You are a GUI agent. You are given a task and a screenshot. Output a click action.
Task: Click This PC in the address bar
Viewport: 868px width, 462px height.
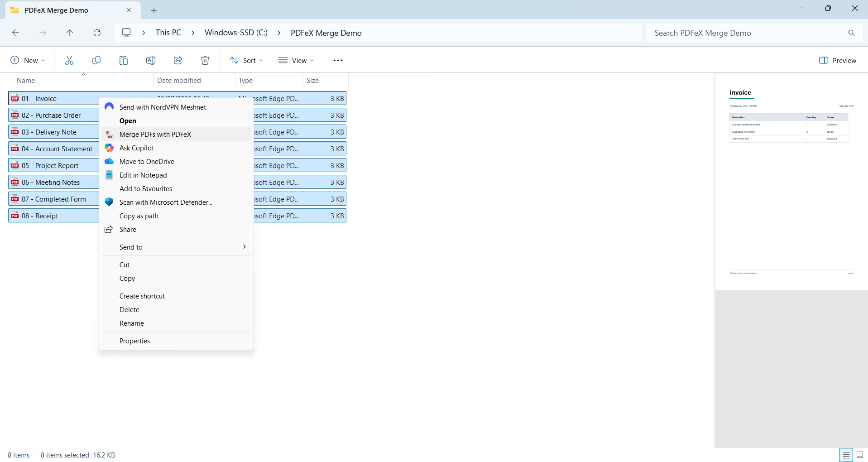(168, 33)
